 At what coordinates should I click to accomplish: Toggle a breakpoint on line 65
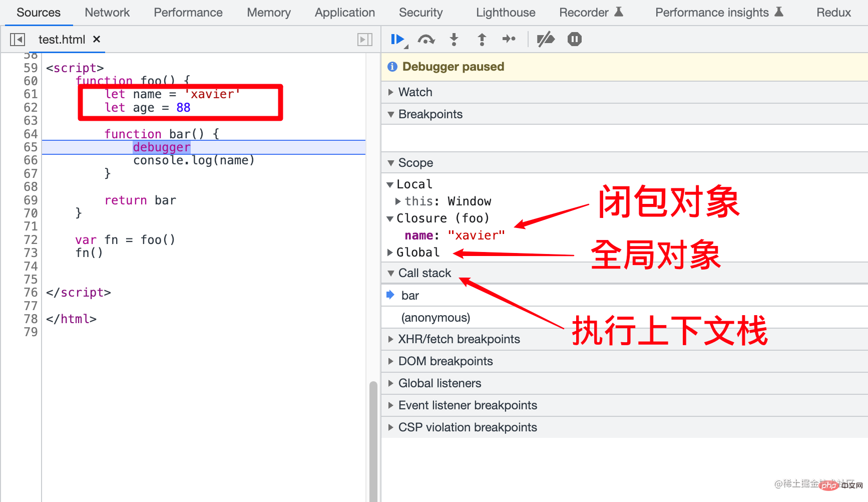pyautogui.click(x=30, y=147)
